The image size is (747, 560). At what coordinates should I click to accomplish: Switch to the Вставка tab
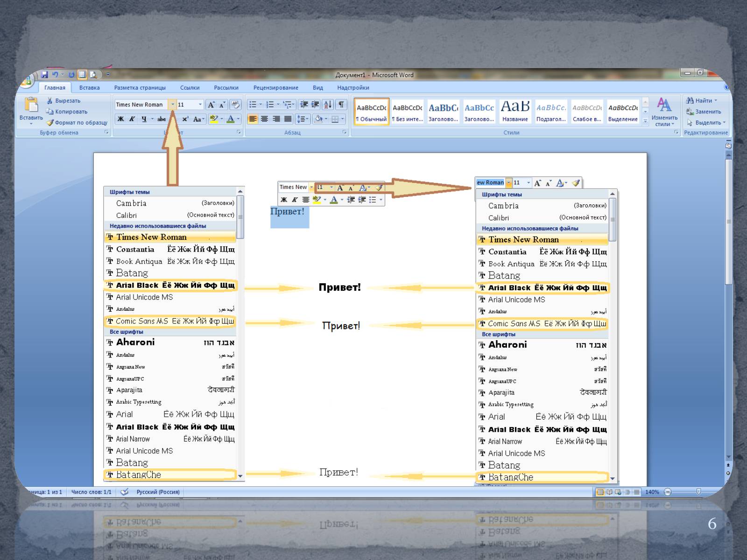click(x=89, y=88)
